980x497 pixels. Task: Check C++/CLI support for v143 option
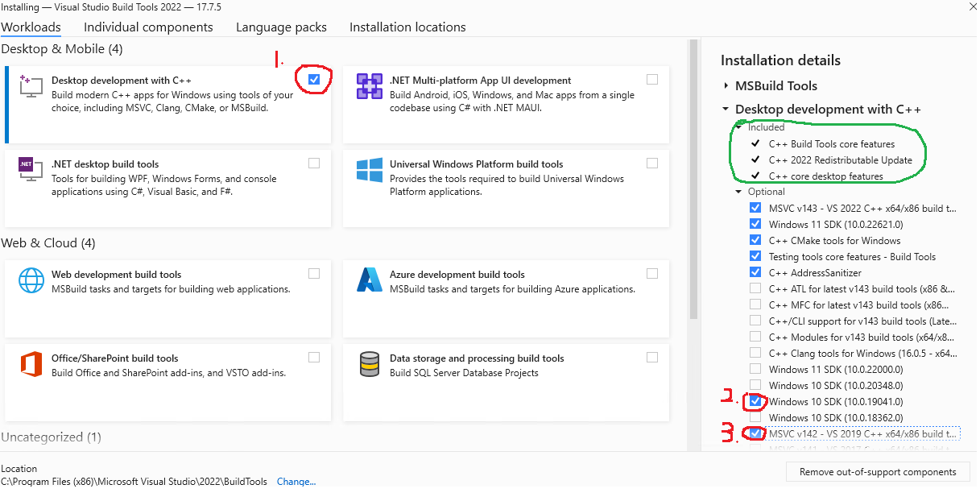point(755,321)
